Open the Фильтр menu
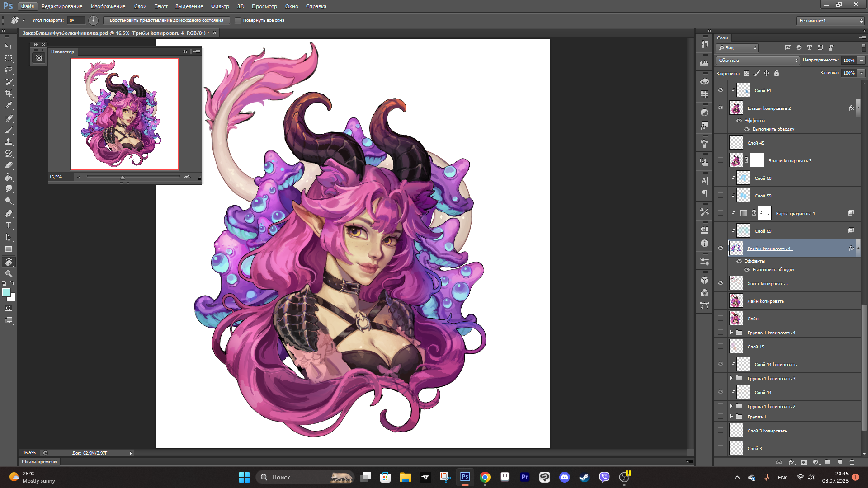This screenshot has height=488, width=868. 220,6
